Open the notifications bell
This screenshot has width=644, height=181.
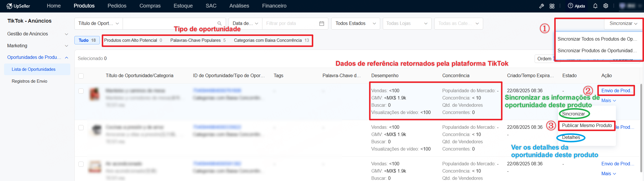tap(595, 6)
